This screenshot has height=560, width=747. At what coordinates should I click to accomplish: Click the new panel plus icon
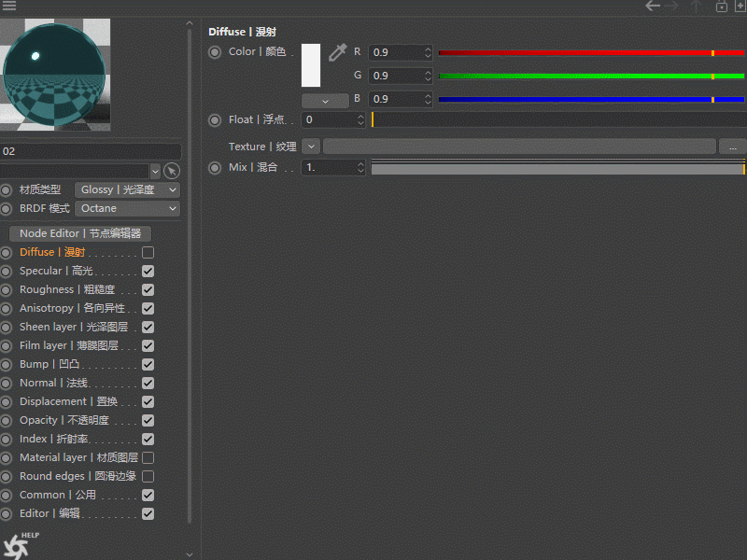point(740,7)
